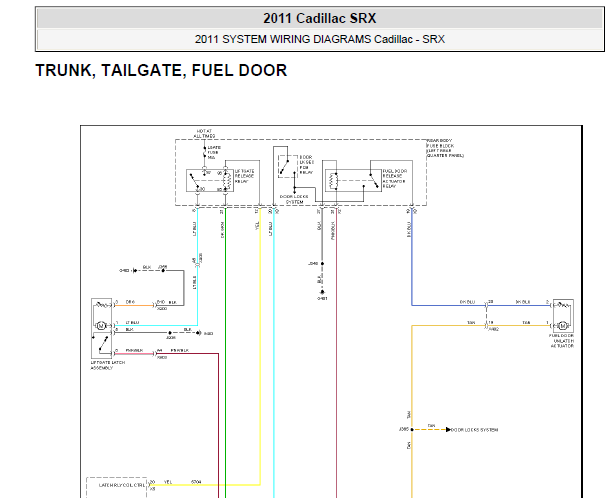The width and height of the screenshot is (607, 498).
Task: Click the ground symbol below the gray wire
Action: (x=322, y=292)
